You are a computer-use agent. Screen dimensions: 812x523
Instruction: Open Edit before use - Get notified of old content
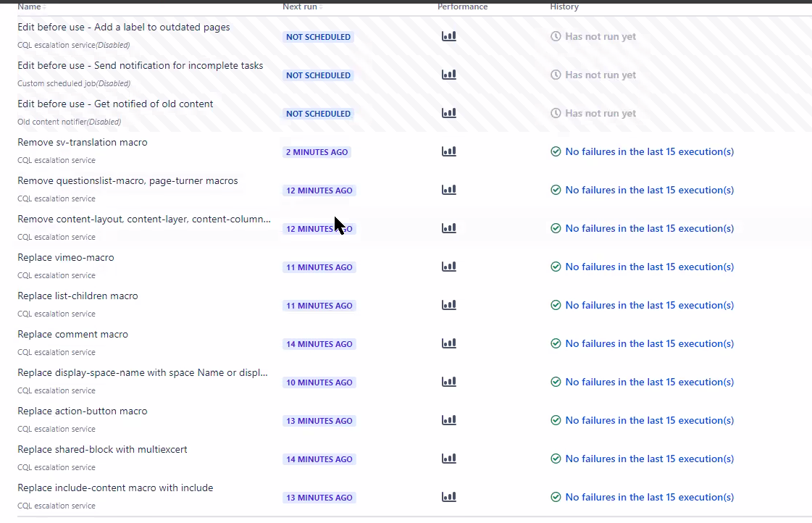pos(115,104)
